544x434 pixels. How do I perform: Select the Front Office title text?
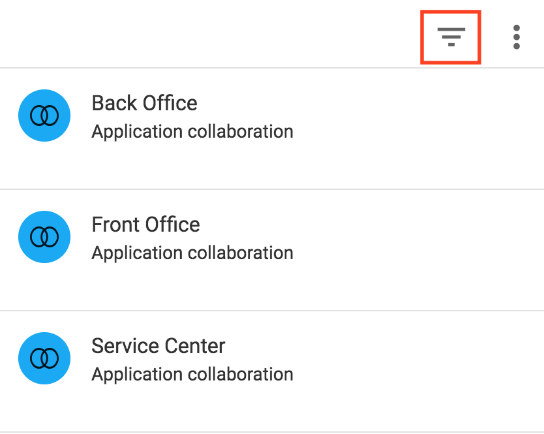pyautogui.click(x=146, y=224)
